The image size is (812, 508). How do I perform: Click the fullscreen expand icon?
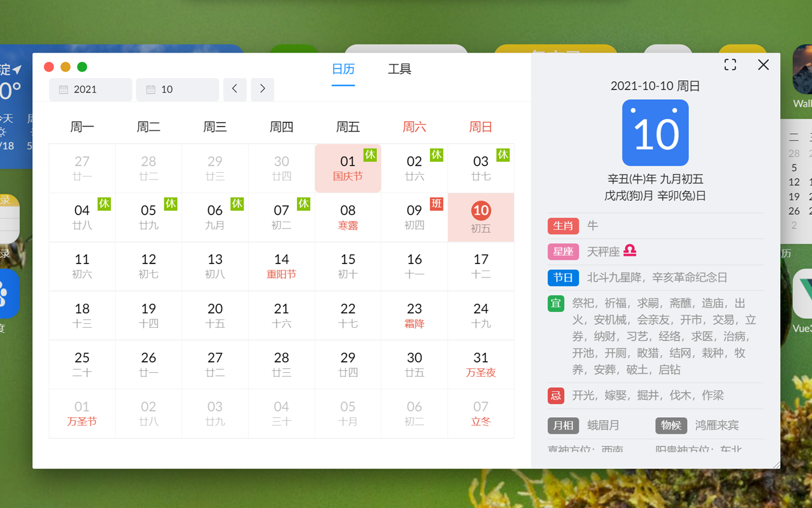(x=730, y=64)
